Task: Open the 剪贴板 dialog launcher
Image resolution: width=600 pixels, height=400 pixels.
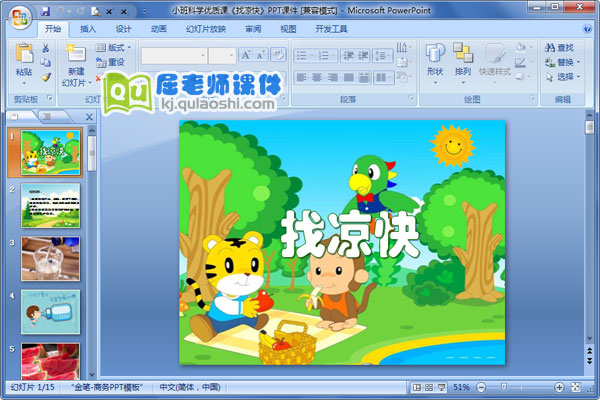Action: click(x=50, y=98)
